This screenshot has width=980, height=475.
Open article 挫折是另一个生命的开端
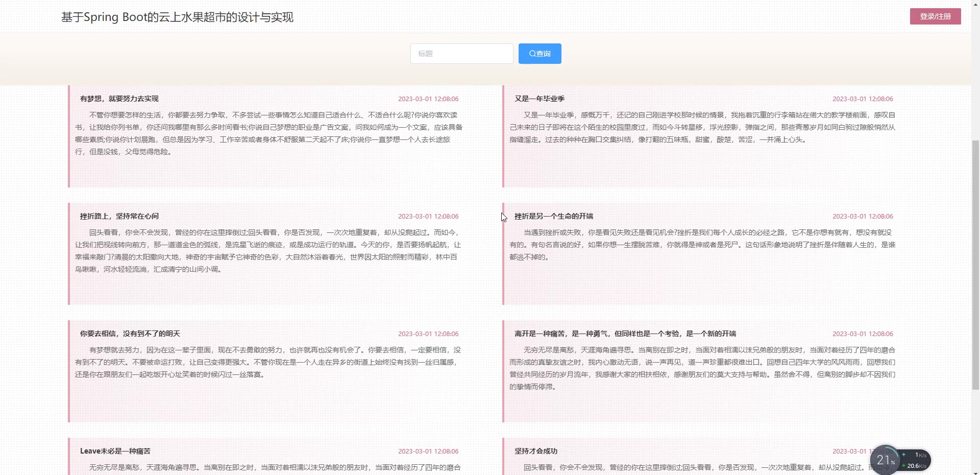pyautogui.click(x=554, y=216)
